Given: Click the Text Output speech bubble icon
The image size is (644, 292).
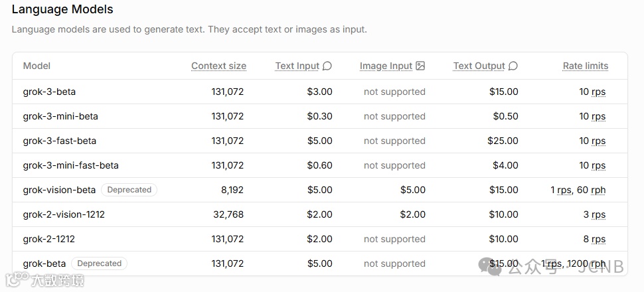Looking at the screenshot, I should tap(513, 66).
